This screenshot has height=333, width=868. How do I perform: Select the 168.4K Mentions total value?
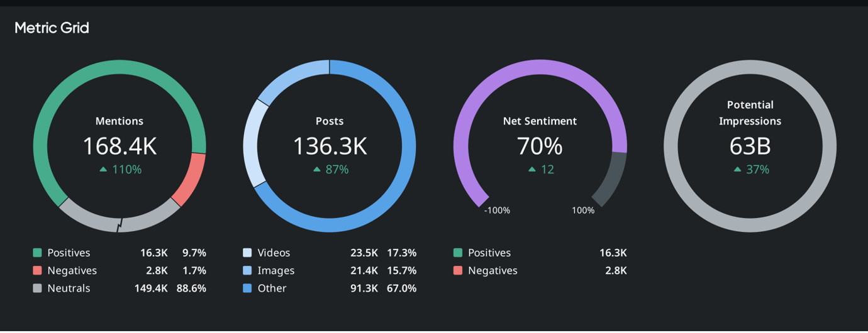coord(120,146)
